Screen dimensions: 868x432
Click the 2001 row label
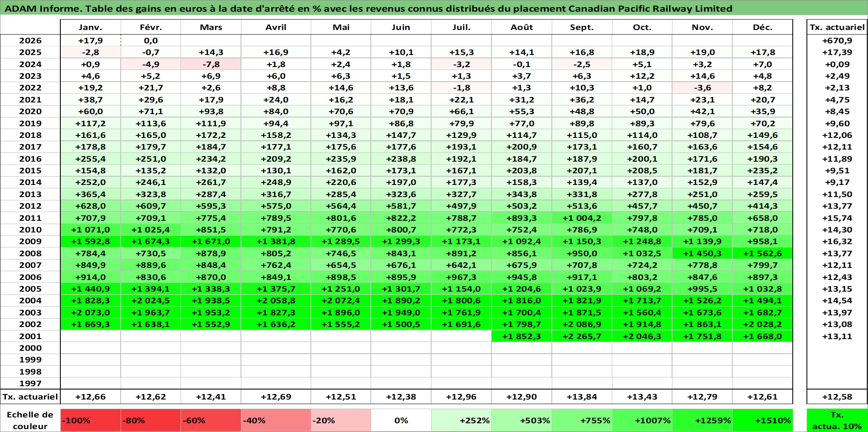30,336
